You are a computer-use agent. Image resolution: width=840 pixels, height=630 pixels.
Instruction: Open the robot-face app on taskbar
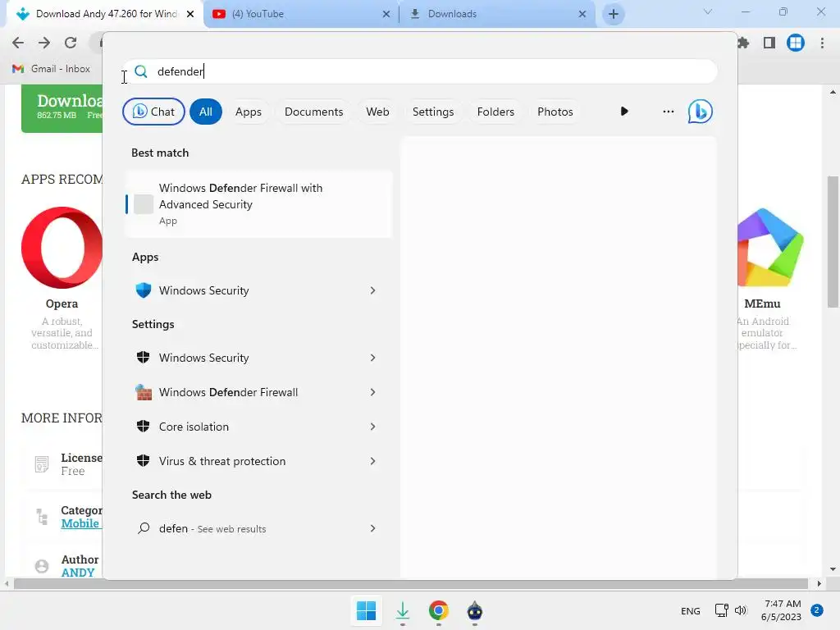point(475,610)
